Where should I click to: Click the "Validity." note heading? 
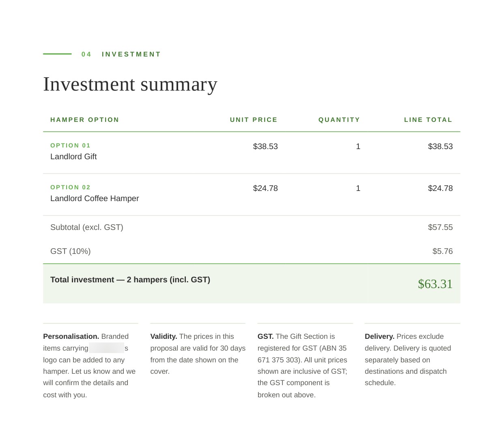[x=164, y=336]
